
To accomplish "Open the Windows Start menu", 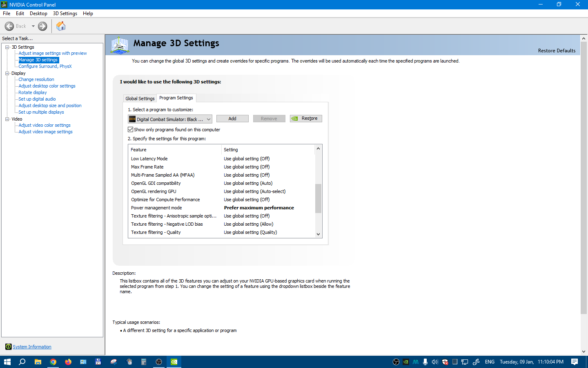I will tap(7, 362).
